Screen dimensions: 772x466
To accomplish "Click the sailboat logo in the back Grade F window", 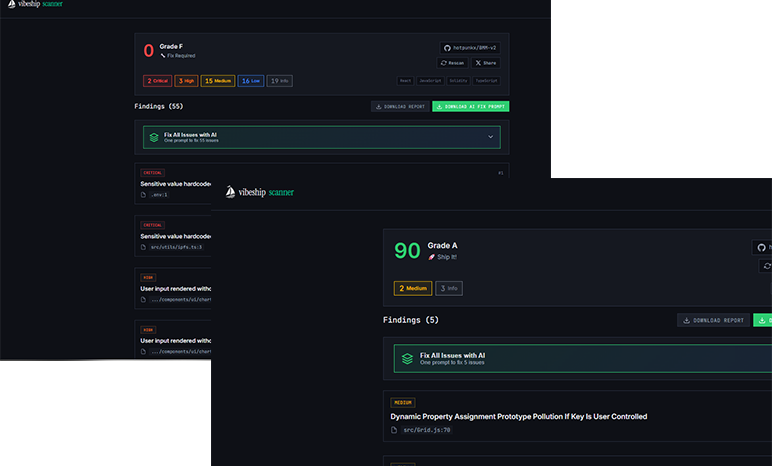I will [x=12, y=4].
